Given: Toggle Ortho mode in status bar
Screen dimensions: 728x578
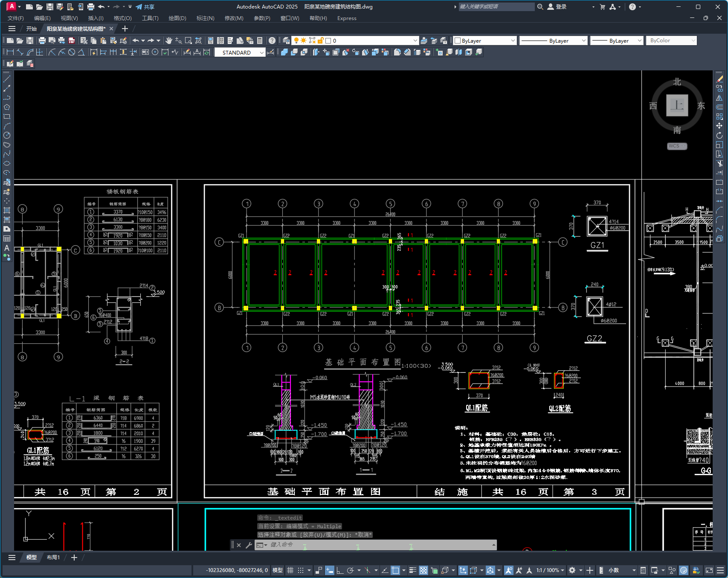Looking at the screenshot, I should click(x=340, y=570).
